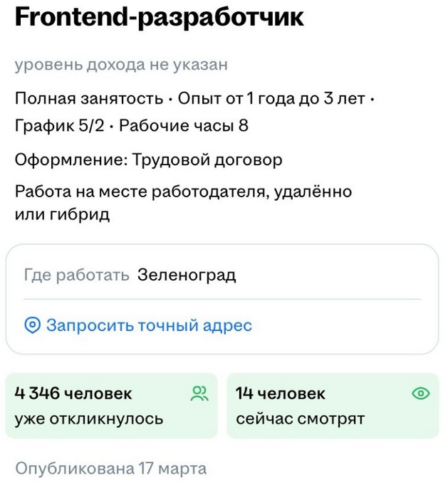The image size is (448, 485).
Task: Click the или гибрид text line
Action: point(63,214)
